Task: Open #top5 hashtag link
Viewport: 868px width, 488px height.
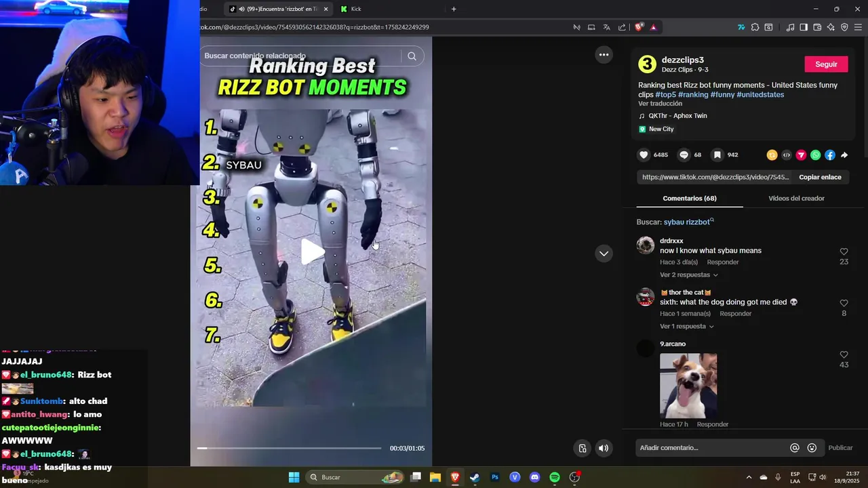Action: (x=665, y=95)
